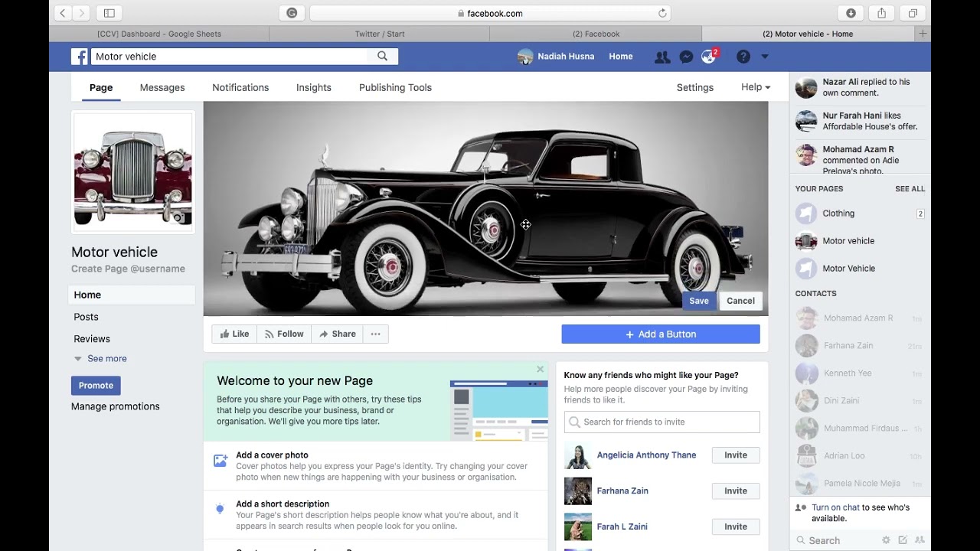Switch to Twitter / Start tab
Screen dimensions: 980x551
380,34
